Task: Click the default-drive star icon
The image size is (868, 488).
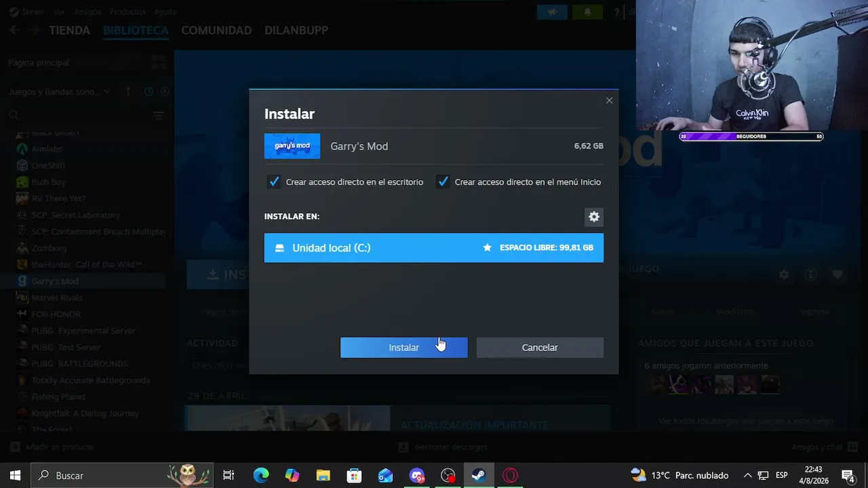Action: 487,247
